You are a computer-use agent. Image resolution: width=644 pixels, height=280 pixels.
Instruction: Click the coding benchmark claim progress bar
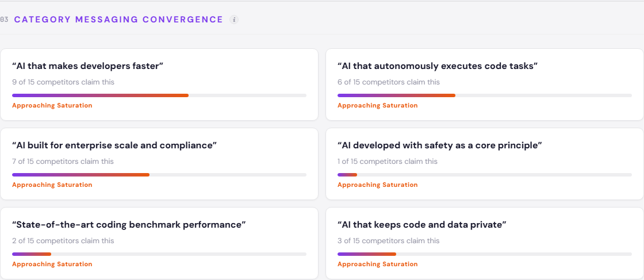point(159,254)
